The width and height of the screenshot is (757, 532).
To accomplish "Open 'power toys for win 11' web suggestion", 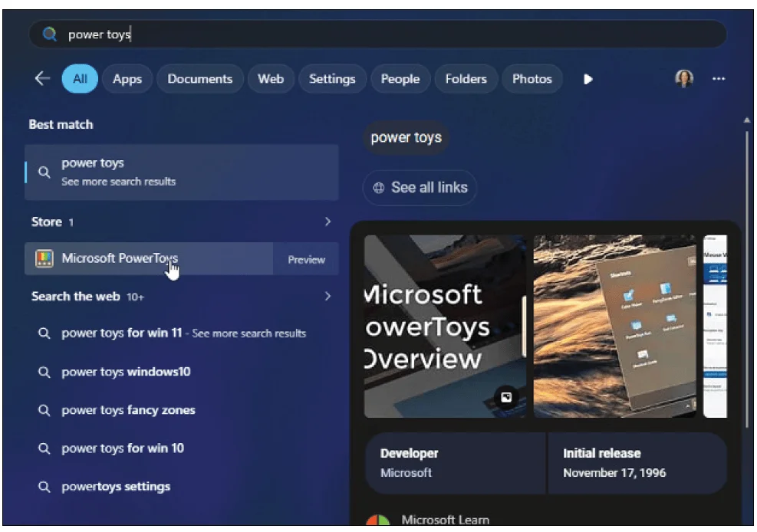I will point(182,333).
